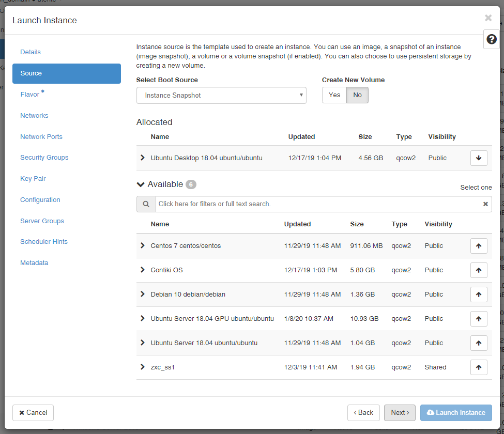Image resolution: width=504 pixels, height=434 pixels.
Task: Allocate the Centos 7 image with up arrow
Action: click(479, 246)
